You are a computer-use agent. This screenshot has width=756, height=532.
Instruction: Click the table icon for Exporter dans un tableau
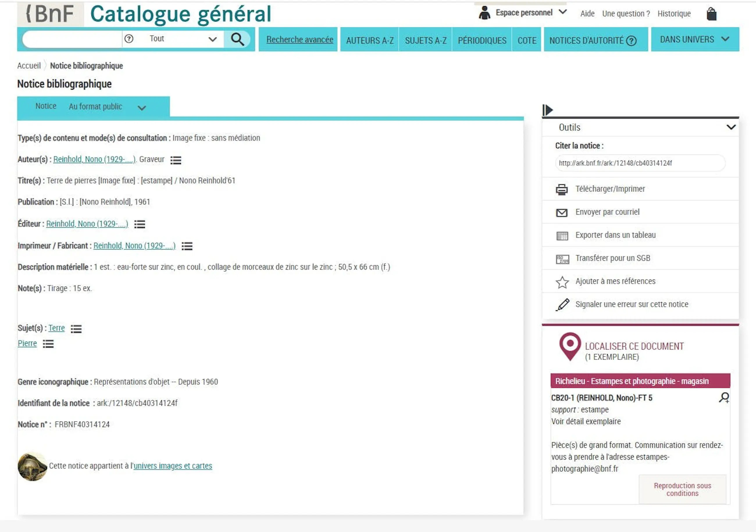coord(562,236)
